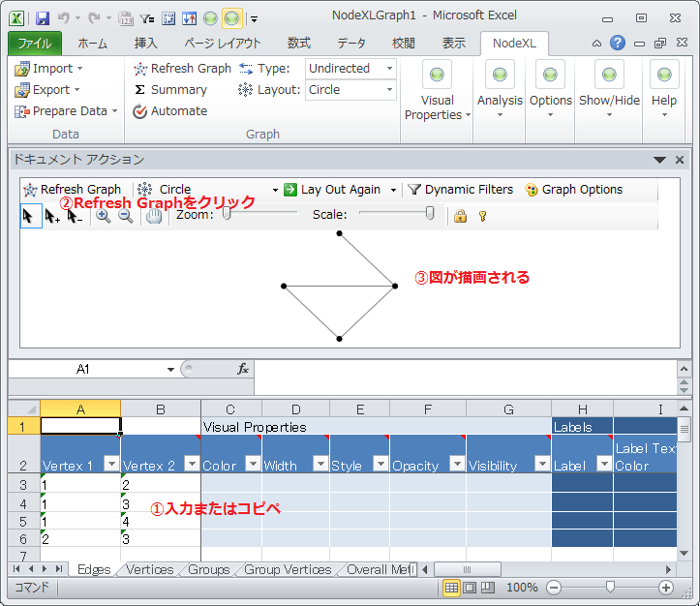This screenshot has height=606, width=700.
Task: Expand the Visual Properties group
Action: point(437,91)
